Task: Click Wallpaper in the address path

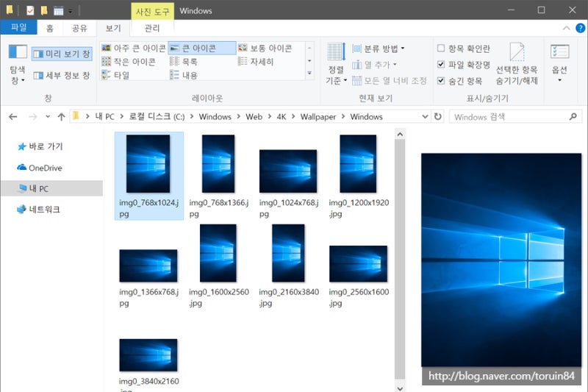Action: click(318, 117)
